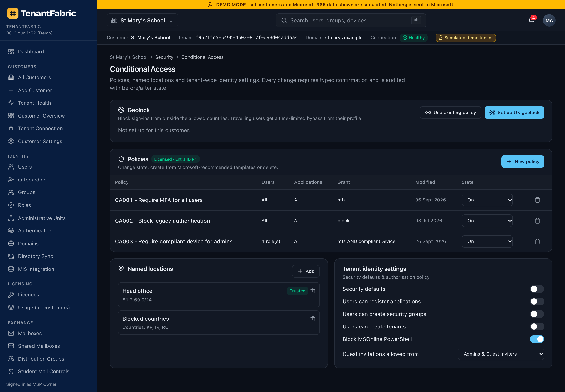This screenshot has width=565, height=392.
Task: Click the Trusted tag on Head office
Action: pos(297,291)
